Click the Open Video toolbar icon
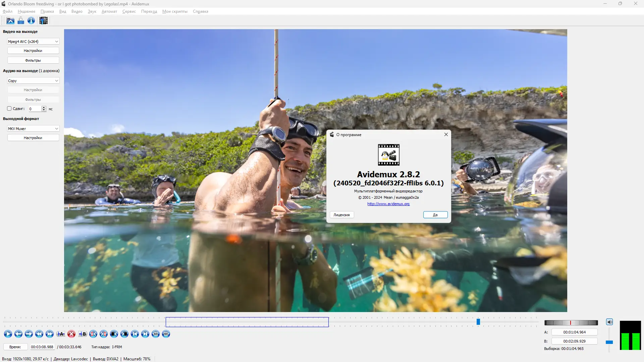 coord(10,21)
